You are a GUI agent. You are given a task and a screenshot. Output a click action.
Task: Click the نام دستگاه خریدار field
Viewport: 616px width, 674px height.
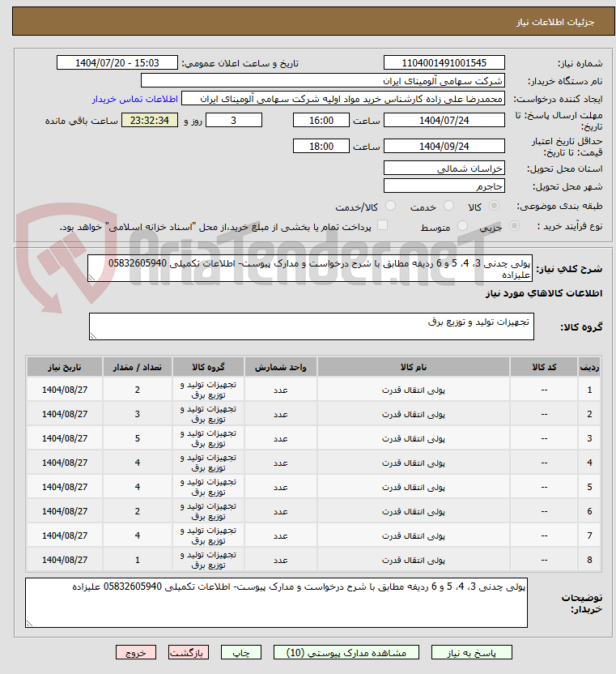[x=323, y=81]
